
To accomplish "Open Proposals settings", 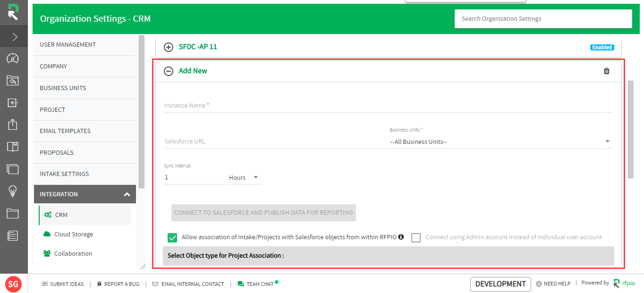I will [85, 153].
